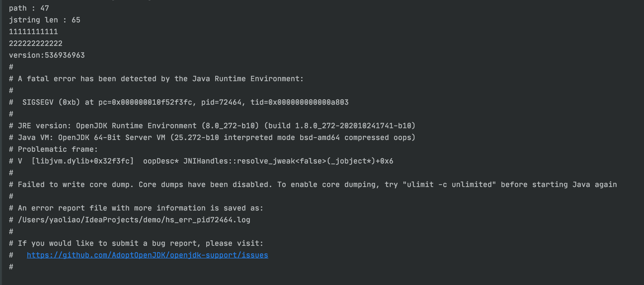Click the tid=0x000000000000a803 value

point(299,102)
